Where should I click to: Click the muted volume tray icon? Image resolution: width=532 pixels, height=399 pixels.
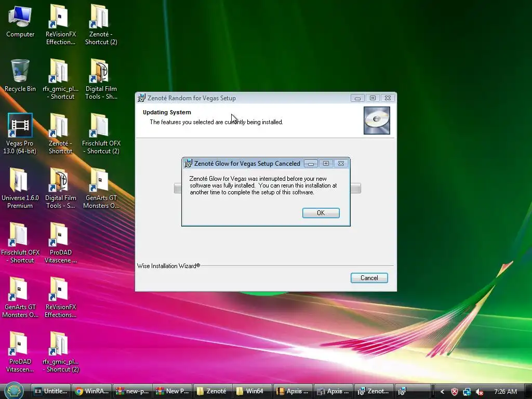(x=479, y=392)
